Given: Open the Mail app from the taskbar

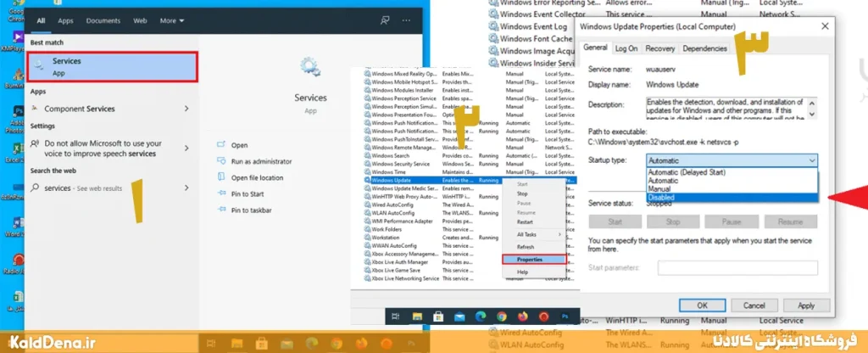Looking at the screenshot, I should [x=459, y=317].
